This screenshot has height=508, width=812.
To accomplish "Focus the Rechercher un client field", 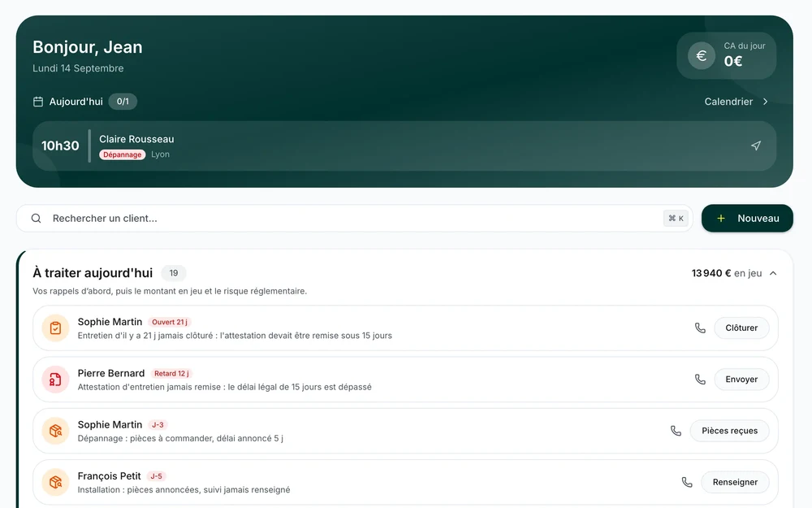I will click(x=354, y=218).
